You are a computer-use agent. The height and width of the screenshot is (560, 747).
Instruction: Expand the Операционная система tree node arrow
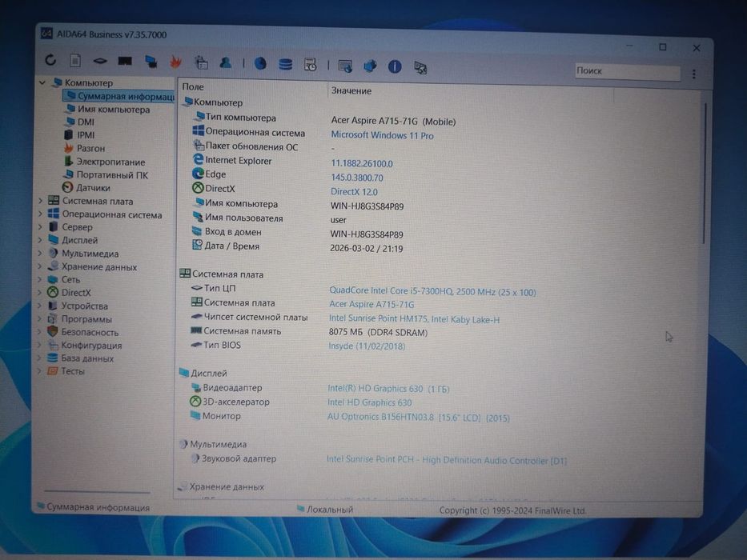click(x=41, y=214)
